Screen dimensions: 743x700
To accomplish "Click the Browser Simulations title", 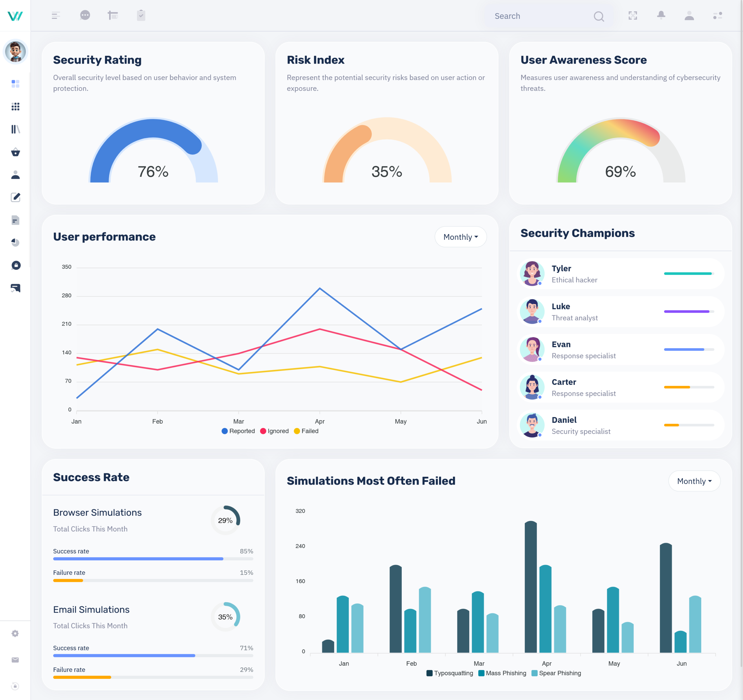I will tap(97, 512).
